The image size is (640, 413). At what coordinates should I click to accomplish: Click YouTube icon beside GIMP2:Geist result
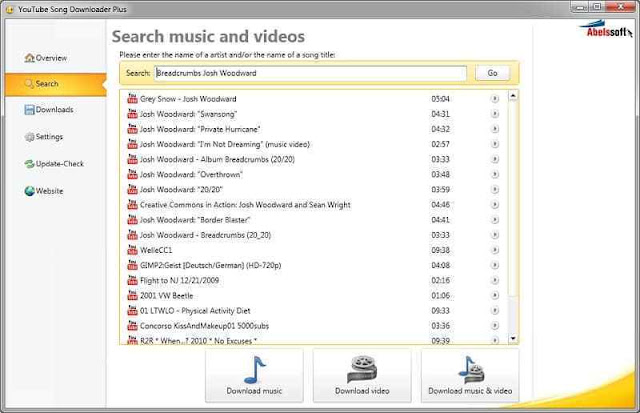[x=132, y=265]
